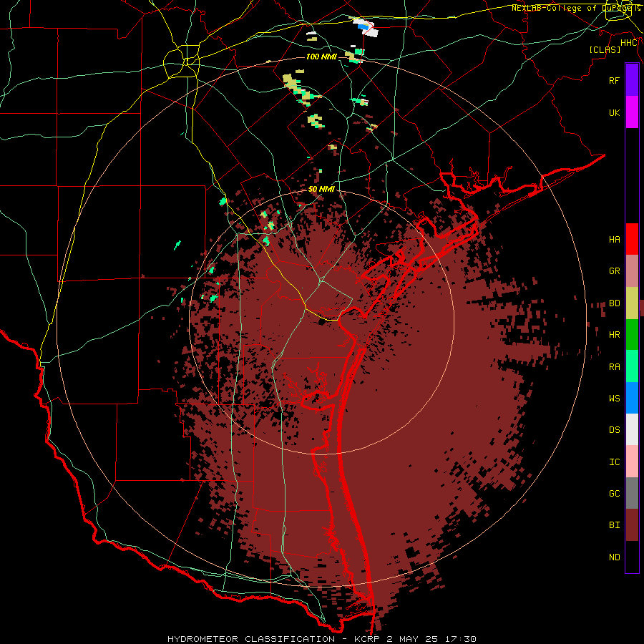The image size is (644, 644).
Task: Select the BD yellow legend swatch
Action: click(x=632, y=303)
